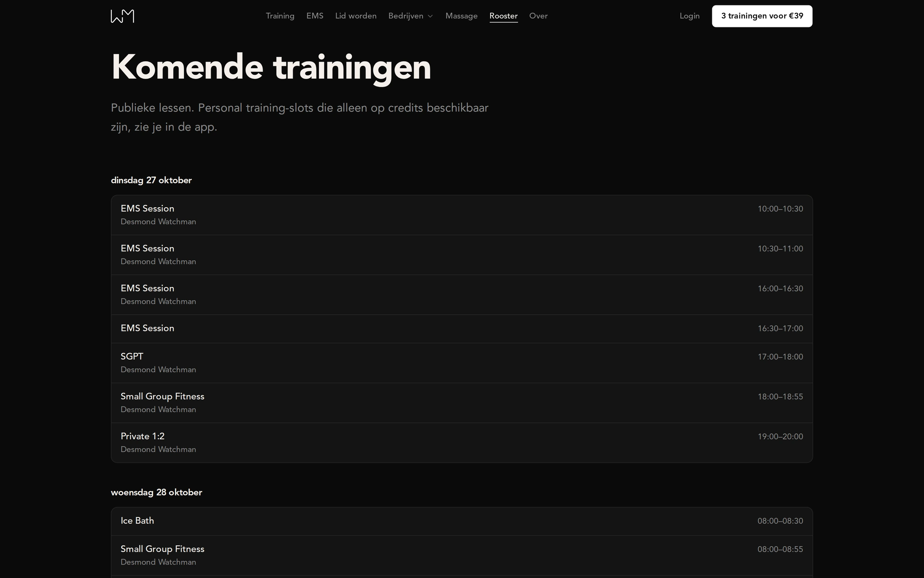924x578 pixels.
Task: Select the EMS Session at 10:30–11:00
Action: pyautogui.click(x=462, y=255)
